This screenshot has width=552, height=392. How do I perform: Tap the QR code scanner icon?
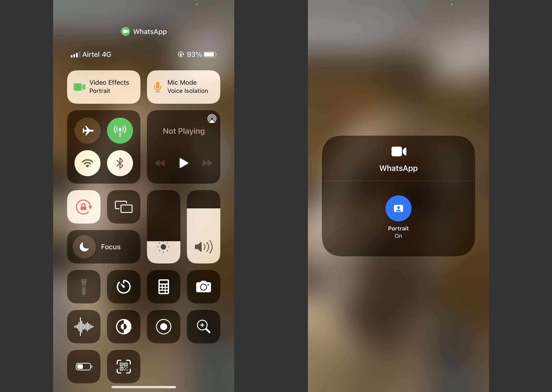(x=124, y=367)
